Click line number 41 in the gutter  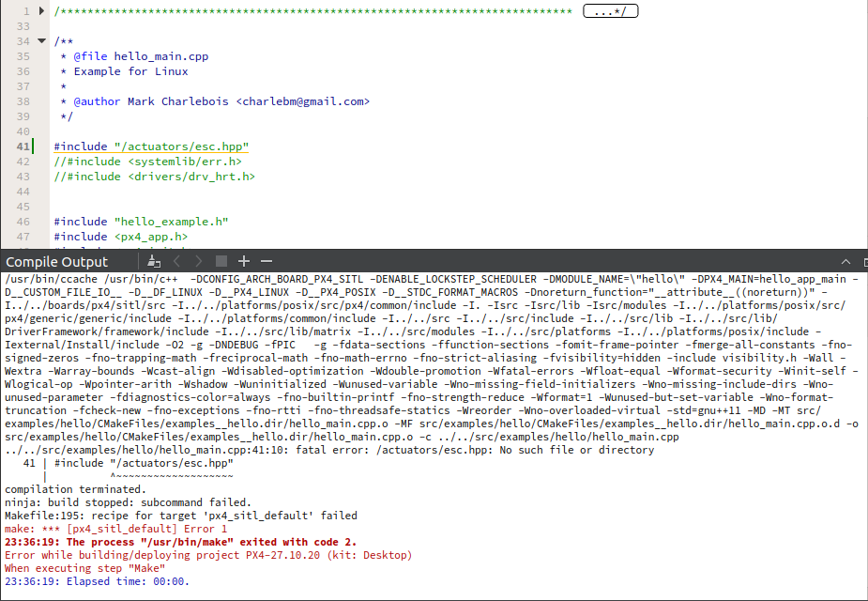(23, 146)
